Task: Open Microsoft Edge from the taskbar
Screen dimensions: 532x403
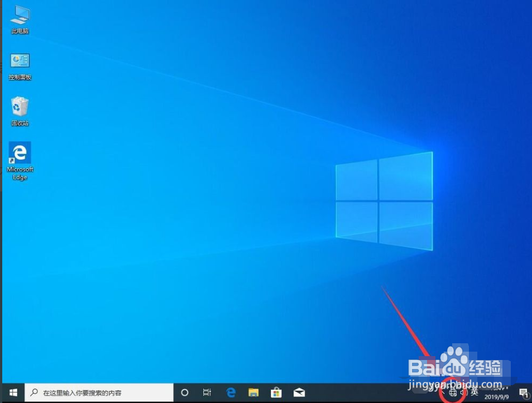Action: click(231, 392)
